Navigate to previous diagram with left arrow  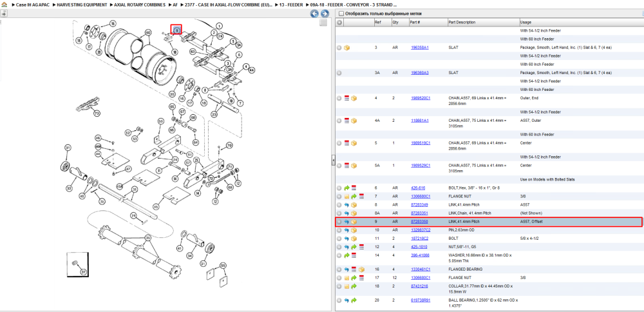pos(314,14)
